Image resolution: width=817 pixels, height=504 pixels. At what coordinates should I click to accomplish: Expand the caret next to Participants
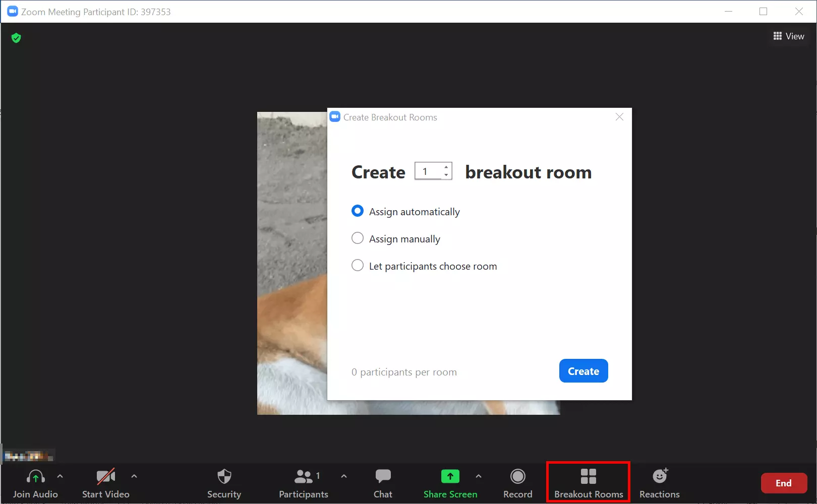pos(344,476)
